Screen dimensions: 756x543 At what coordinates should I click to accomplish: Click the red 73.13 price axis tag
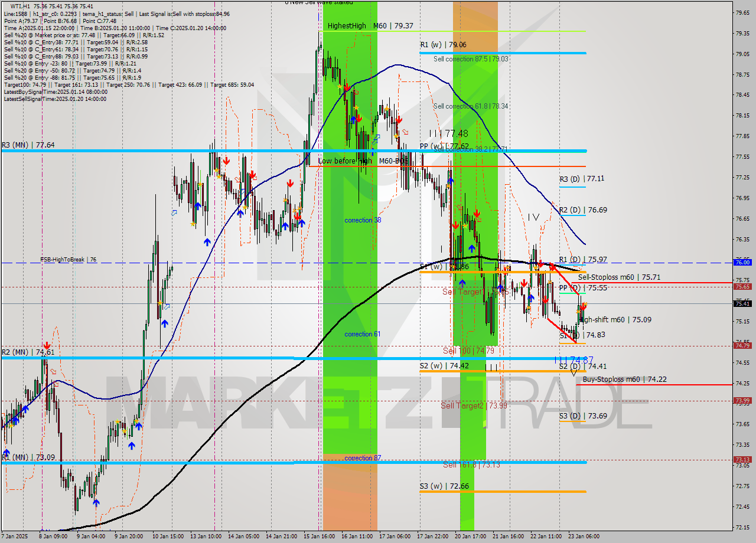point(742,459)
